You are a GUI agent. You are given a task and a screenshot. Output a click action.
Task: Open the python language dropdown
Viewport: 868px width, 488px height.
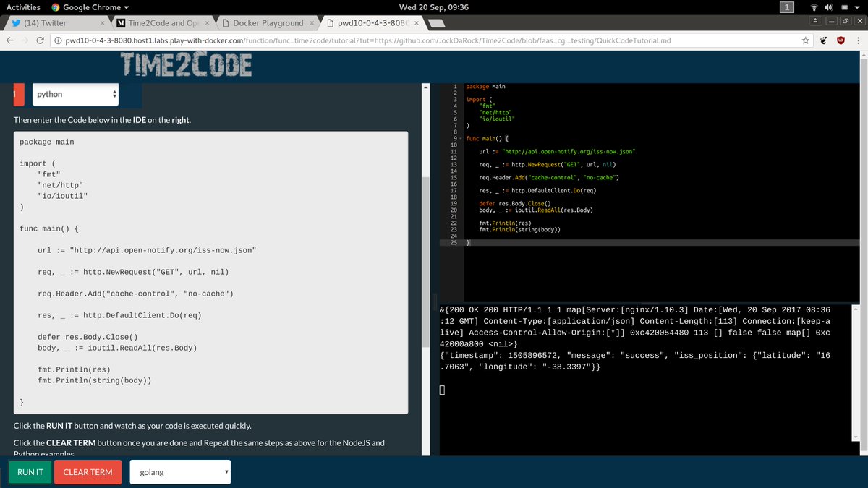tap(75, 94)
